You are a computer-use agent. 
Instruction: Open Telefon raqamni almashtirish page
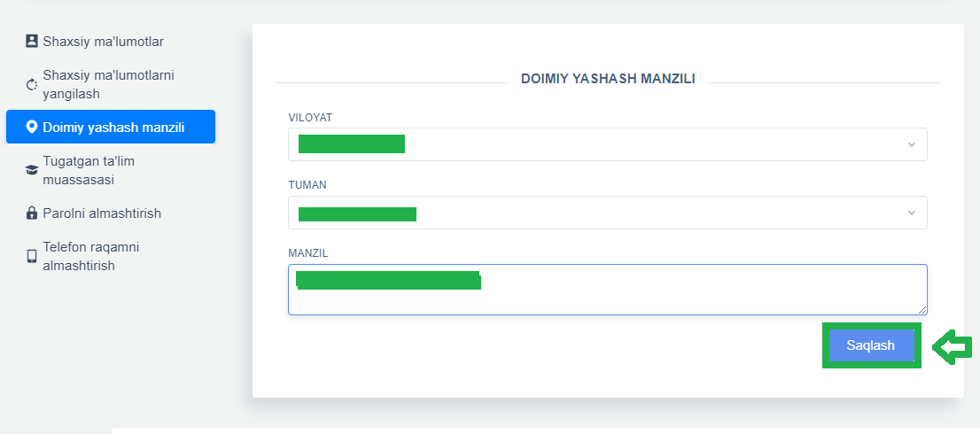pyautogui.click(x=91, y=256)
